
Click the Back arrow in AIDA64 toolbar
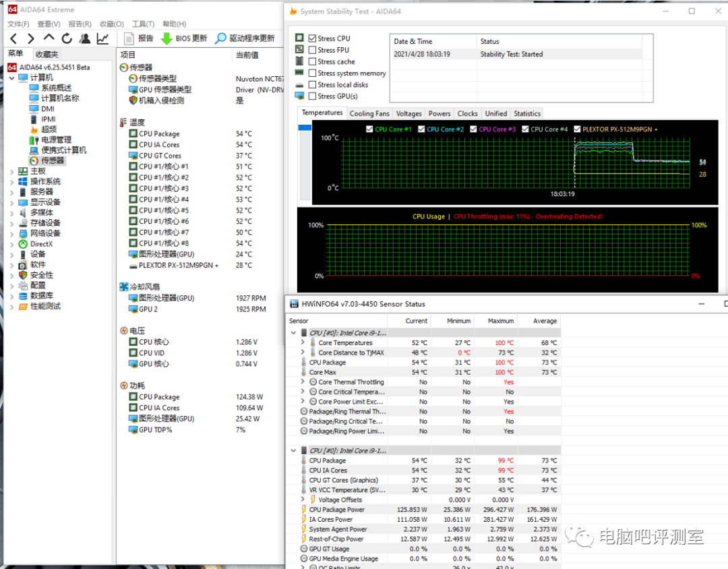[x=13, y=38]
